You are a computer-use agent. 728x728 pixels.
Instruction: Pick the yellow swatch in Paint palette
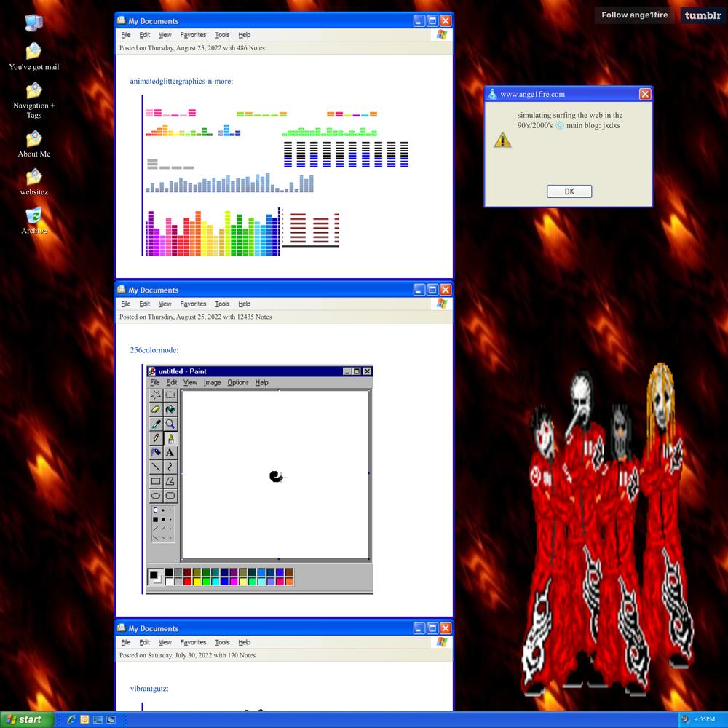coord(197,581)
